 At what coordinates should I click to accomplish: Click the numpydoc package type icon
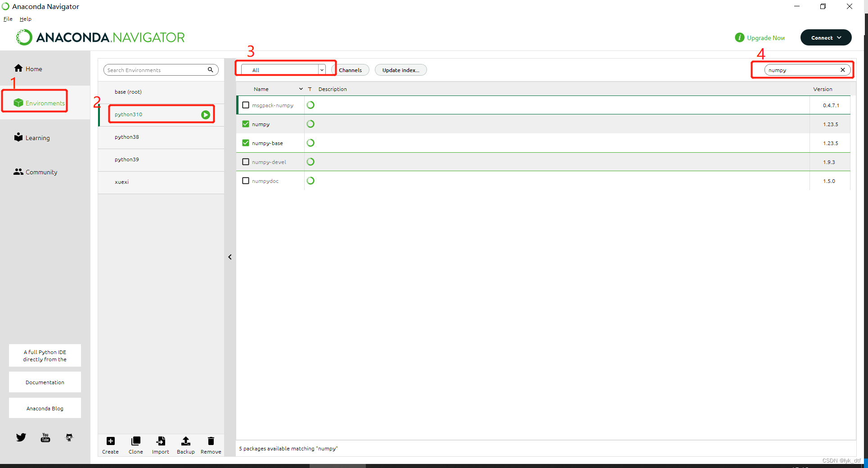(x=310, y=181)
